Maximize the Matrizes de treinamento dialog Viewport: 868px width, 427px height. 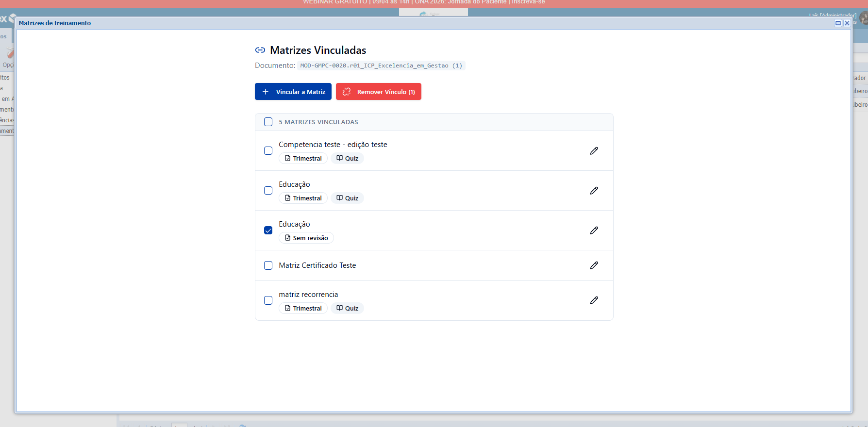click(838, 23)
